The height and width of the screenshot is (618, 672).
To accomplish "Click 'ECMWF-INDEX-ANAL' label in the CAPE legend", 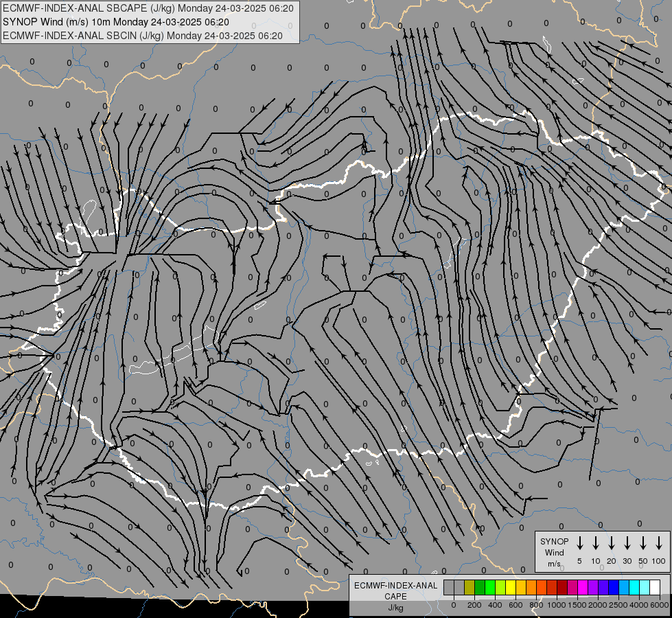I will [x=395, y=586].
